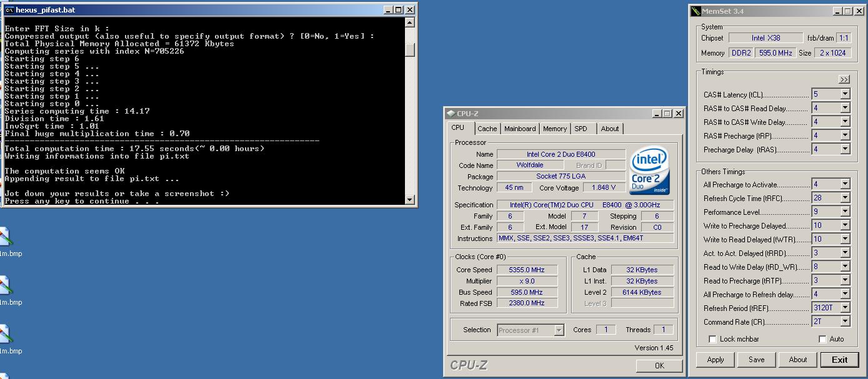Viewport: 868px width, 379px height.
Task: Click the Multiplier x 9.0 field
Action: pos(527,281)
